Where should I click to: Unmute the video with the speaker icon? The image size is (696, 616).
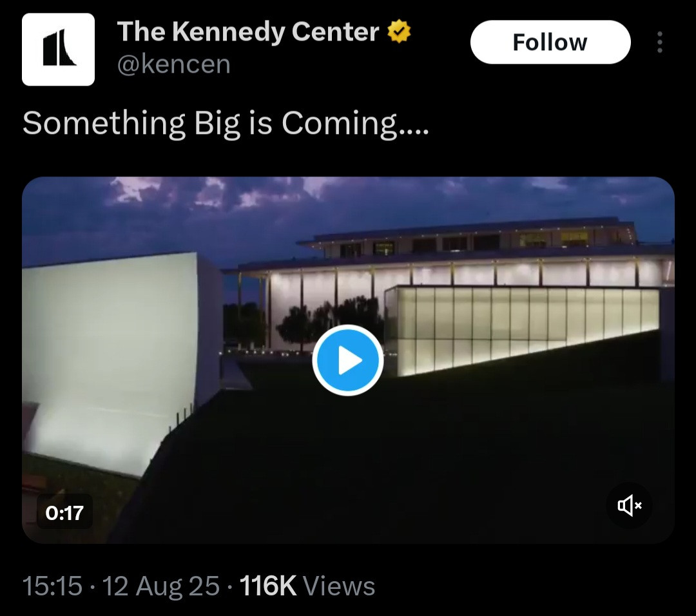click(629, 505)
